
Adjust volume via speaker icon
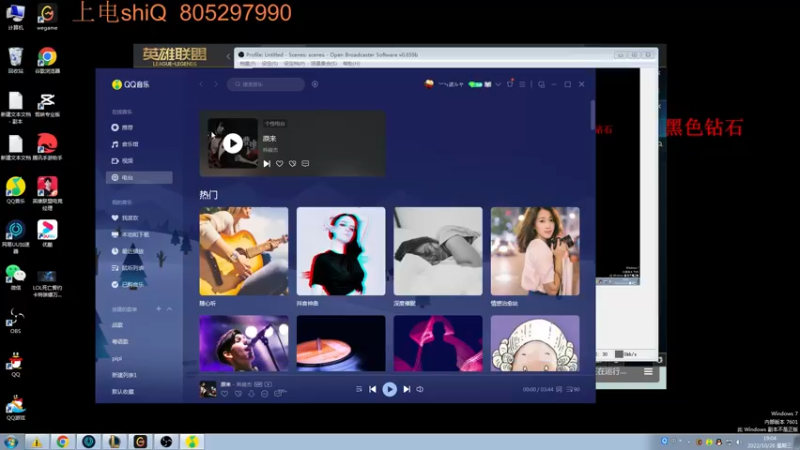click(x=420, y=389)
